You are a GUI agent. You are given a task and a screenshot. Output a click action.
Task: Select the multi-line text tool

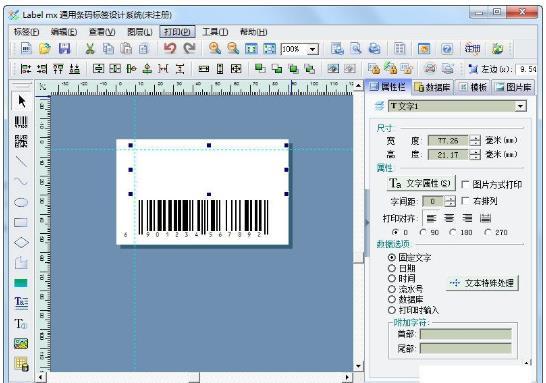[x=21, y=302]
